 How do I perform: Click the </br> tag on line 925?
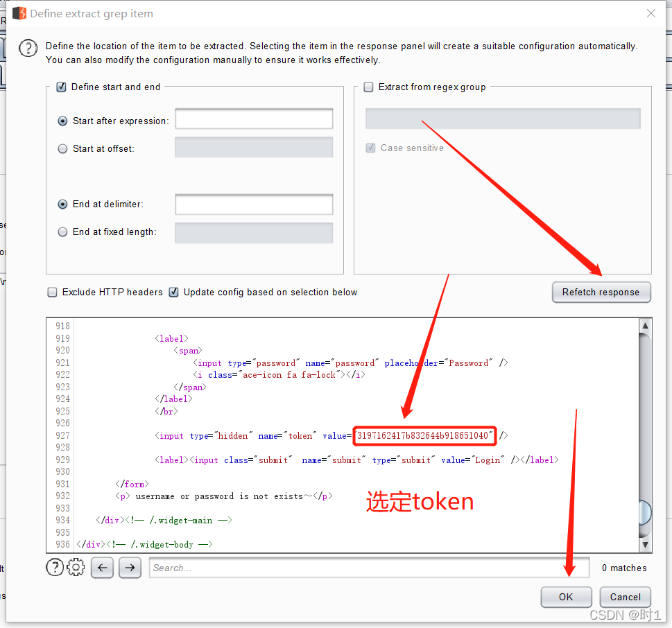166,411
